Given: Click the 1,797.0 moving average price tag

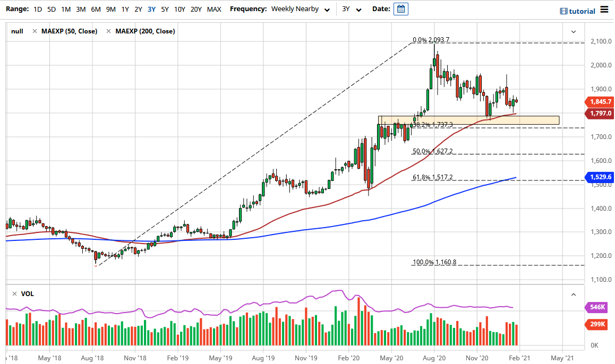Looking at the screenshot, I should [x=599, y=113].
